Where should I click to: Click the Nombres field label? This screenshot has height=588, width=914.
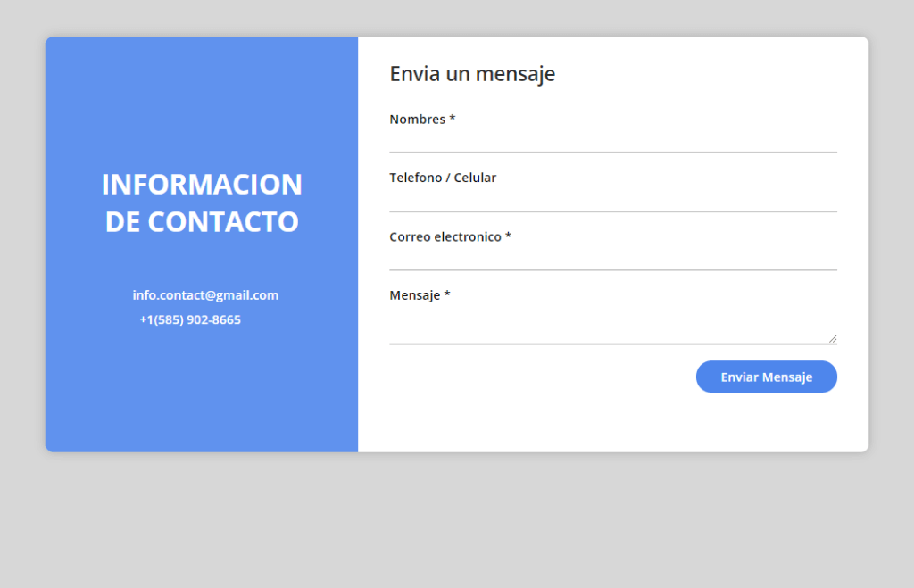pyautogui.click(x=417, y=120)
